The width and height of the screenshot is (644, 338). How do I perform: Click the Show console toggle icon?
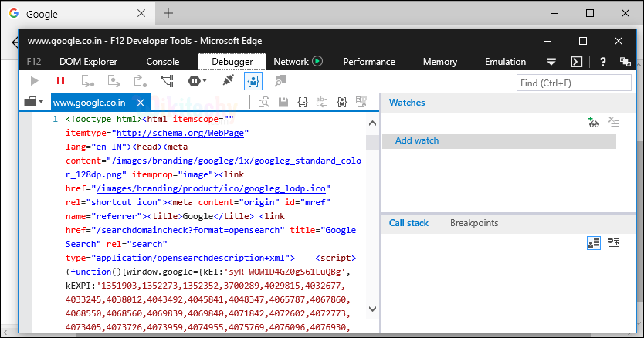577,62
